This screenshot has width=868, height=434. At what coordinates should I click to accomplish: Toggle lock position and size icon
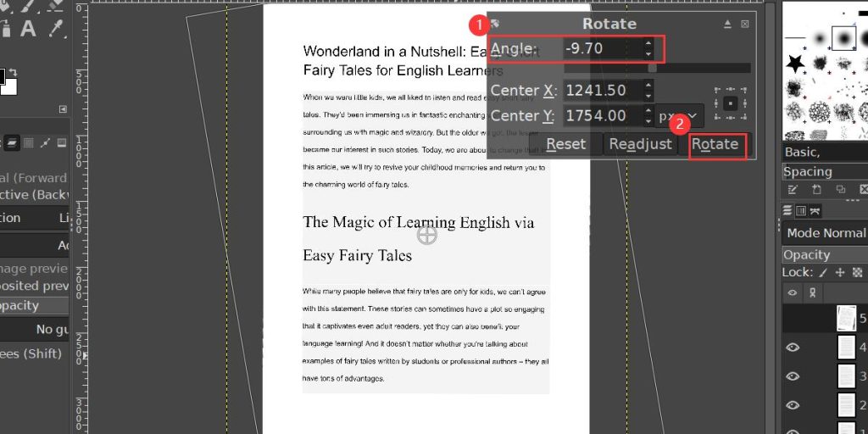coord(840,272)
